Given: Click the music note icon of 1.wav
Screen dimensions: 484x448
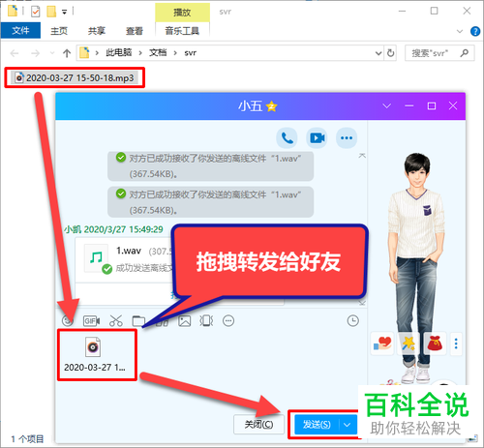Looking at the screenshot, I should [96, 257].
